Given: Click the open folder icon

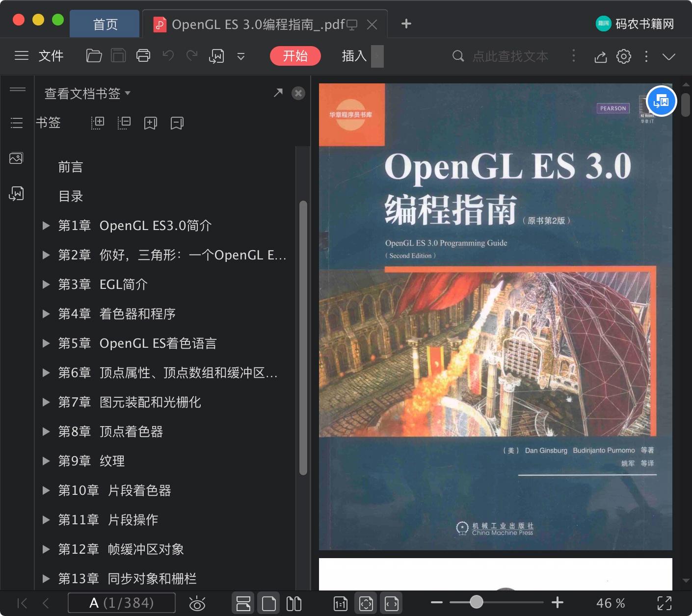Looking at the screenshot, I should (x=94, y=56).
